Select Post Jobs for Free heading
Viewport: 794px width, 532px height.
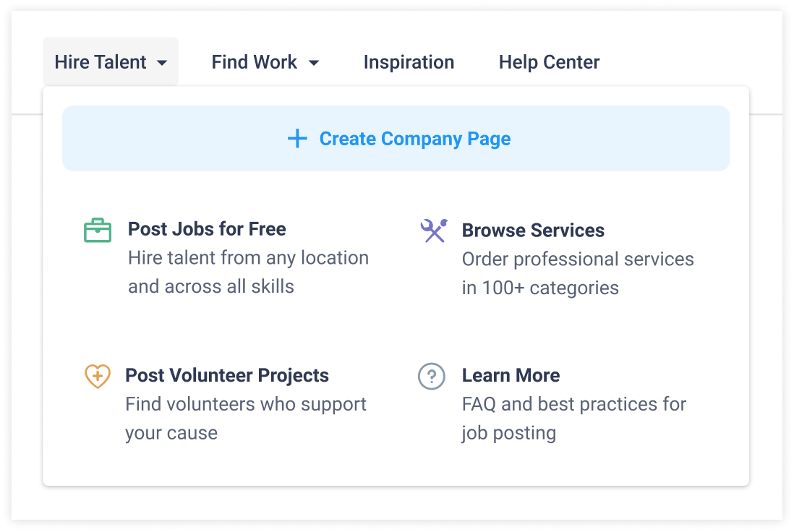click(207, 229)
